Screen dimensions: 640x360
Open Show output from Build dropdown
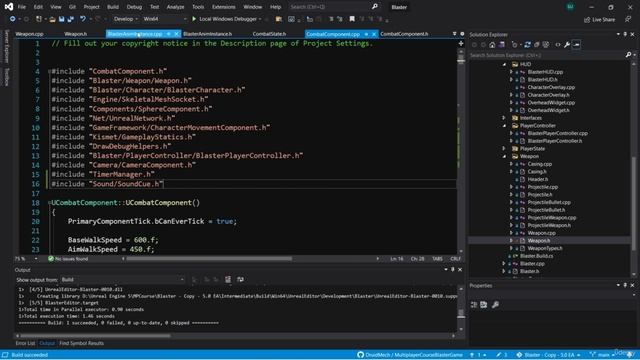pyautogui.click(x=122, y=280)
